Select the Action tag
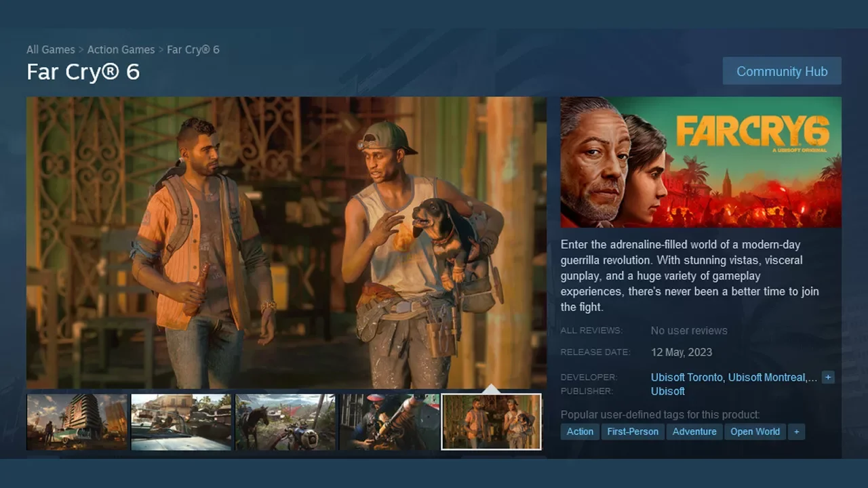This screenshot has height=488, width=868. [x=580, y=432]
